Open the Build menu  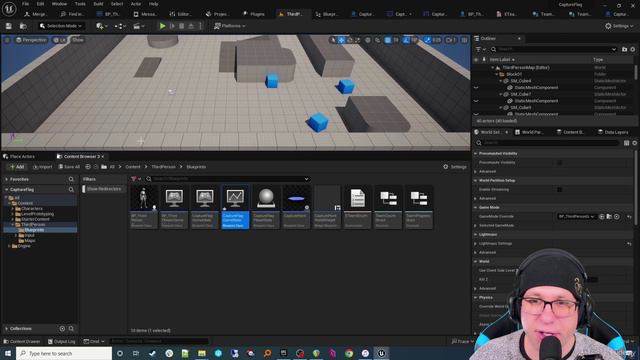click(98, 4)
